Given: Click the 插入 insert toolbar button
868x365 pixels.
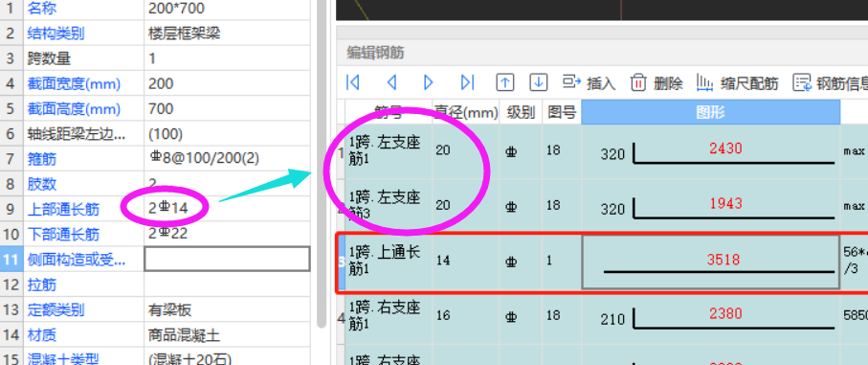Looking at the screenshot, I should 590,83.
